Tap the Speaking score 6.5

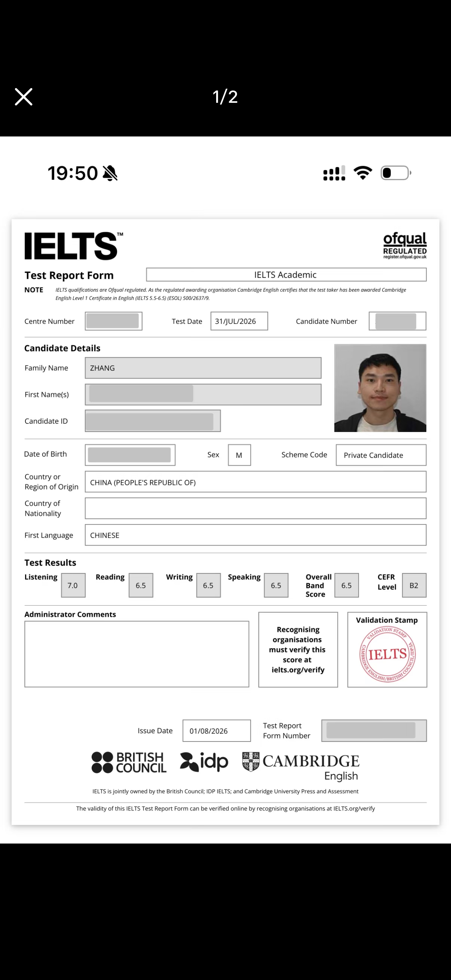click(x=276, y=586)
